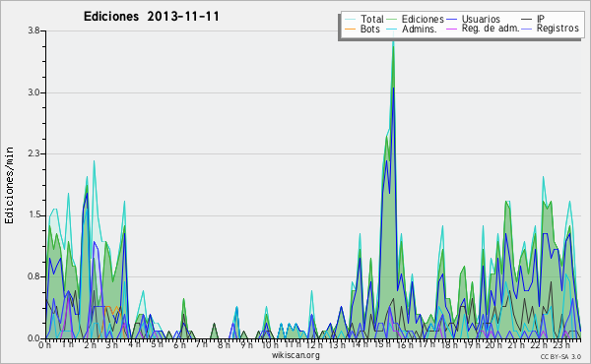Click the green Ediciones legend color line
The width and height of the screenshot is (591, 364).
click(x=392, y=20)
